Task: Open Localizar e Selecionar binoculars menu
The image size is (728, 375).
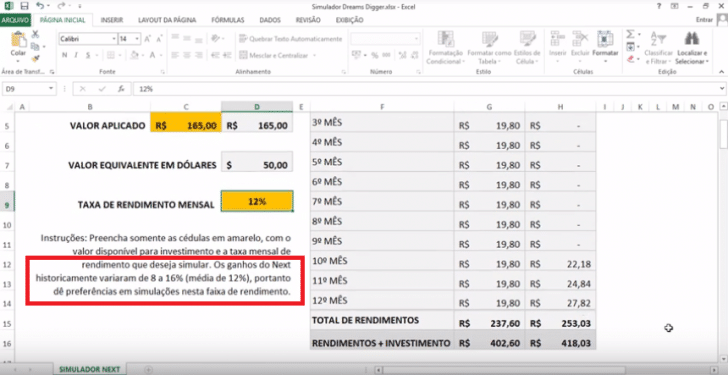Action: (x=691, y=48)
